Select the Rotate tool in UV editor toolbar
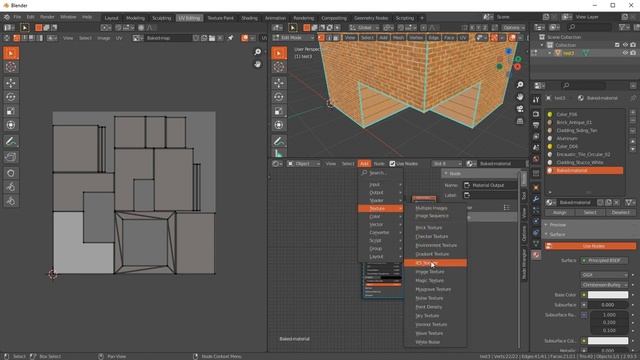Screen dimensions: 640x360 [11, 97]
